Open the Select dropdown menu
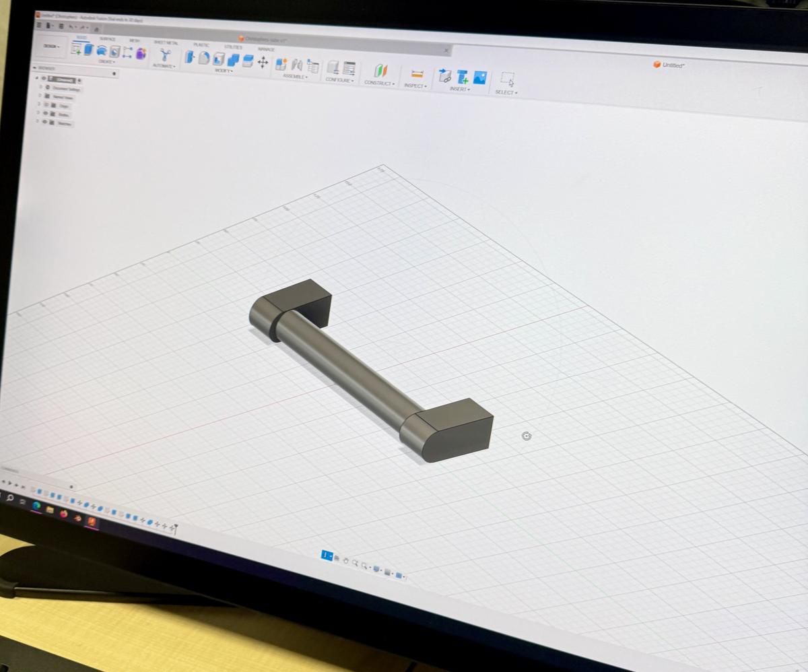Viewport: 808px width, 672px height. point(506,92)
